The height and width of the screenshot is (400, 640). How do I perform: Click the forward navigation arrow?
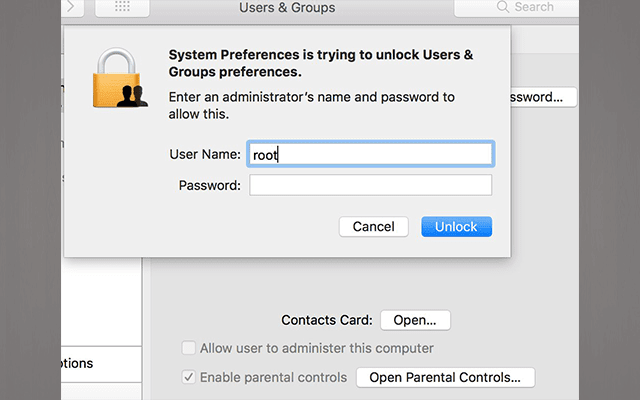point(75,7)
